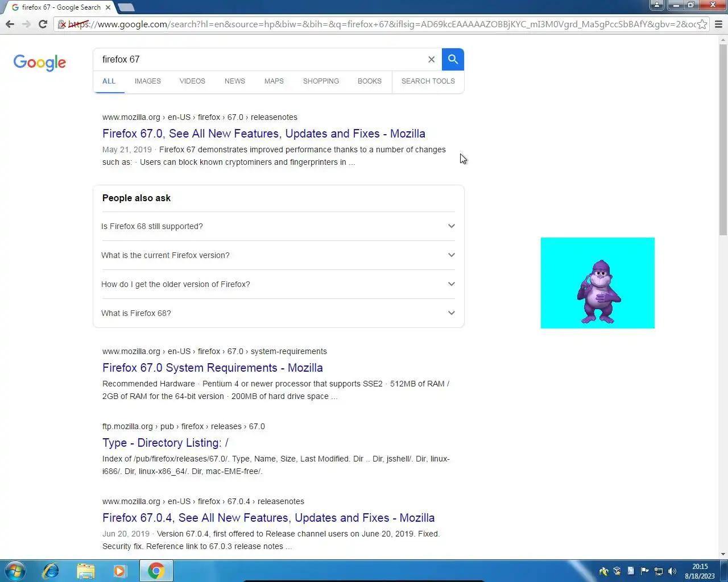Close the firefox 67 Google Search tab
Image resolution: width=728 pixels, height=582 pixels.
tap(108, 7)
